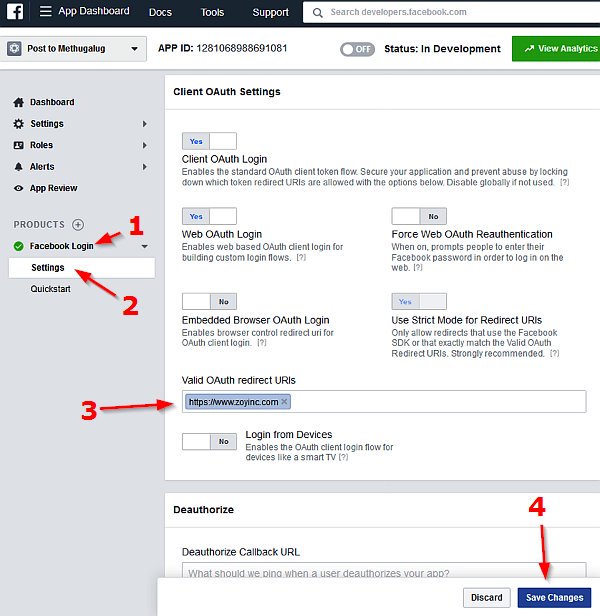The width and height of the screenshot is (600, 616).
Task: Toggle Web OAuth Login switch
Action: click(209, 216)
